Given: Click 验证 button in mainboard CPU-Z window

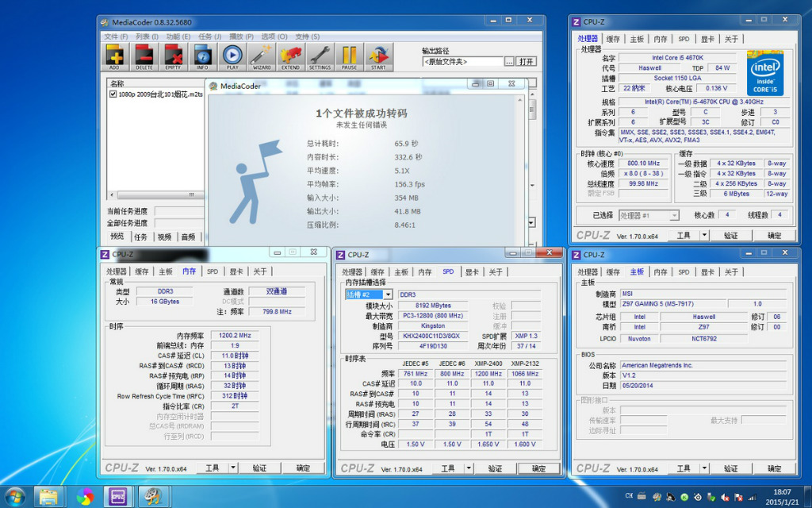Looking at the screenshot, I should [x=730, y=468].
